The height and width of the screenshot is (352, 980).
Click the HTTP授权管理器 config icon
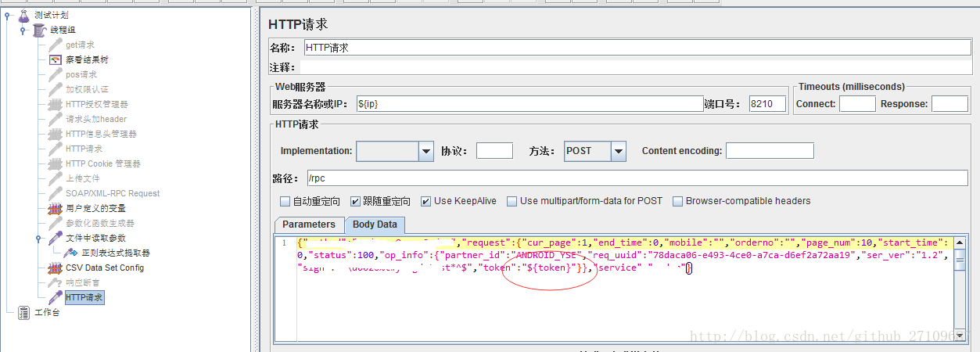[x=55, y=104]
